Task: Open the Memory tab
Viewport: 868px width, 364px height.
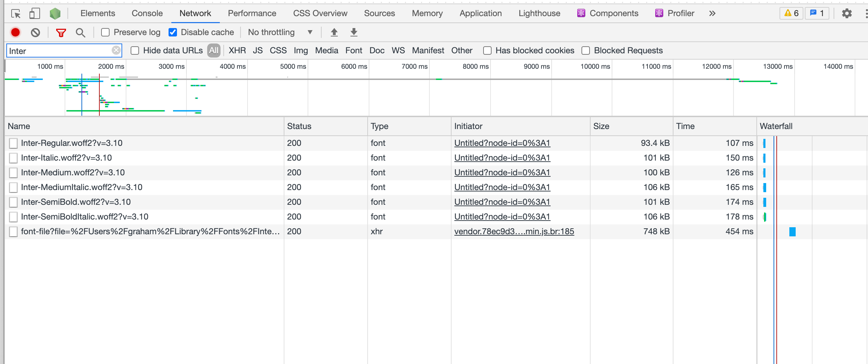Action: point(427,13)
